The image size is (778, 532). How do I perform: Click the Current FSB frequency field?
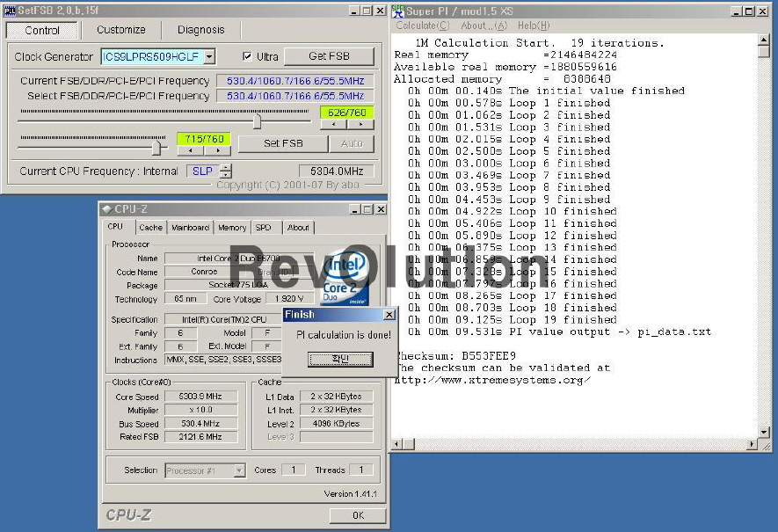tap(295, 81)
